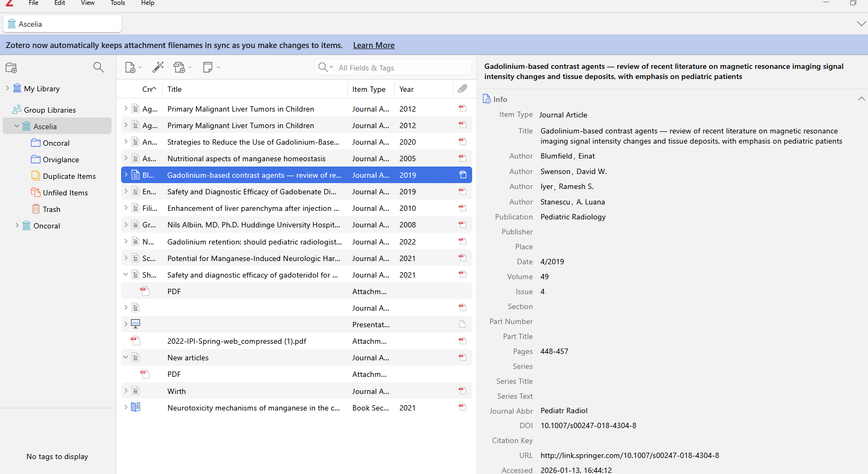
Task: Click the Pediatric Radiology publication field
Action: click(x=573, y=217)
